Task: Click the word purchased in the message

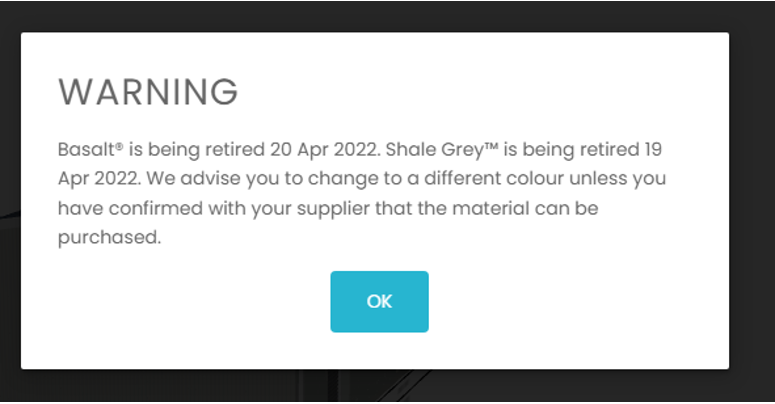Action: (x=108, y=240)
